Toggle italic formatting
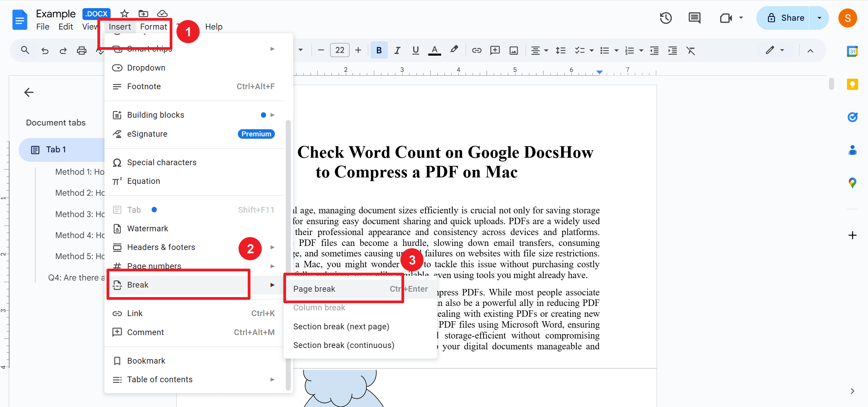Screen dimensions: 868x407 click(397, 51)
